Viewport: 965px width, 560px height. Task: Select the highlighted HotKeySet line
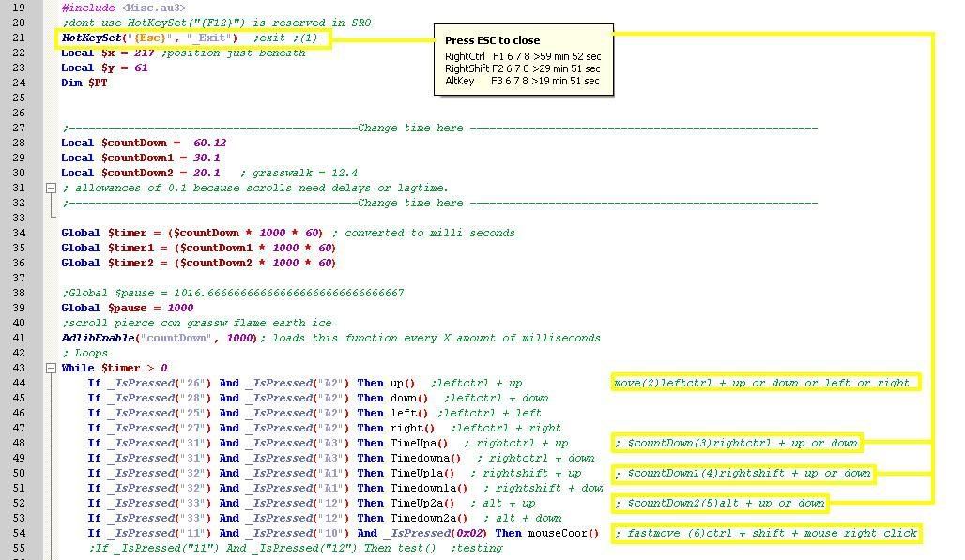[188, 38]
